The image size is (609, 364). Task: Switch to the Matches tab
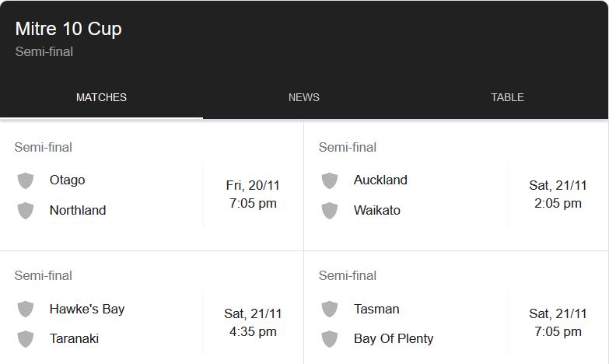(101, 97)
